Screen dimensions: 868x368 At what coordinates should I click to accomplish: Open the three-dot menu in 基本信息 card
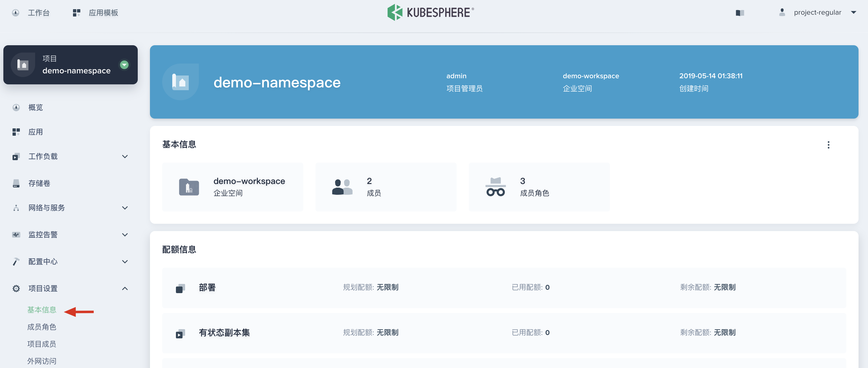(828, 145)
